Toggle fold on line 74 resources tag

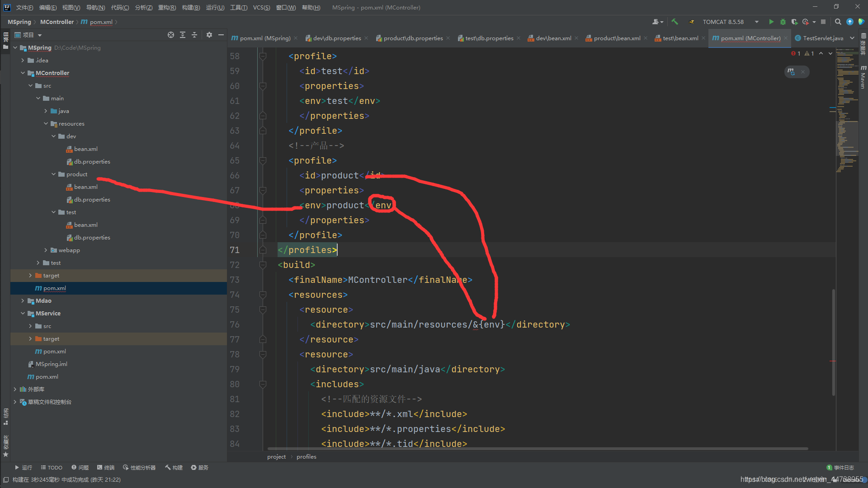click(x=263, y=295)
